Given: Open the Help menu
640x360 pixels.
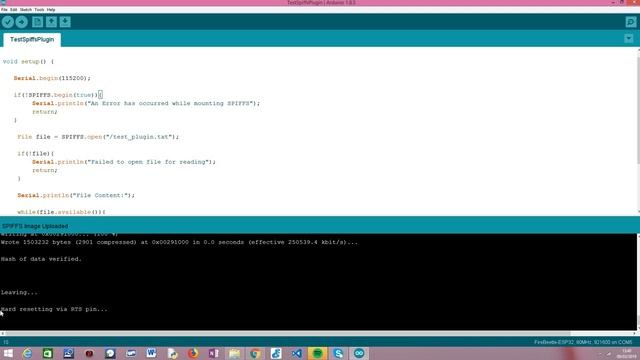Looking at the screenshot, I should pyautogui.click(x=51, y=9).
